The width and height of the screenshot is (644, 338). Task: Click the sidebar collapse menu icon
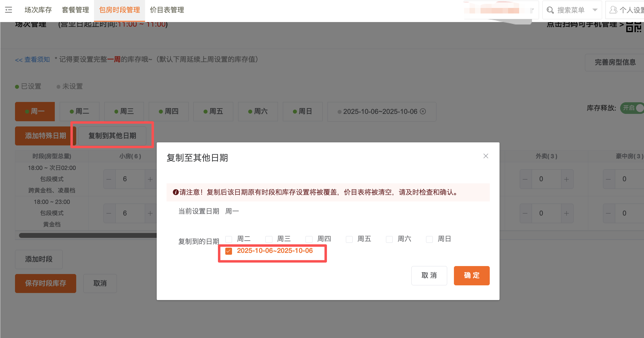pos(9,10)
